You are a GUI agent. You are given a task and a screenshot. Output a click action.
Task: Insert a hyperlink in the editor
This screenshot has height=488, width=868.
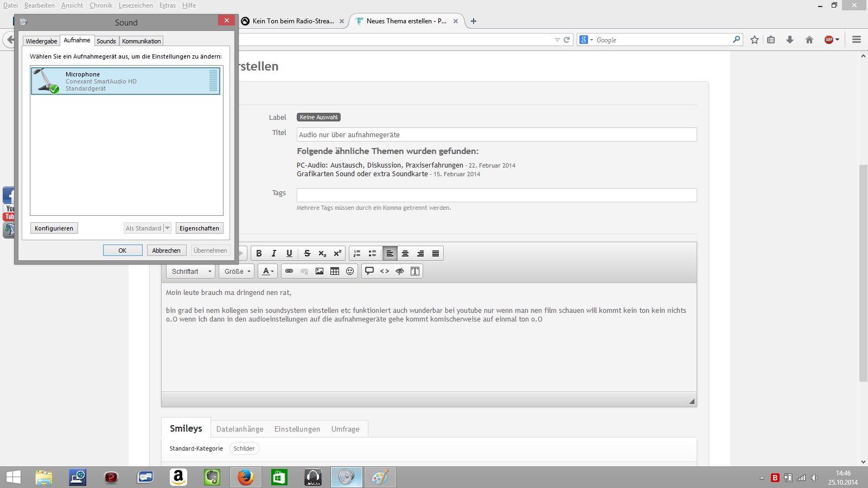coord(289,271)
